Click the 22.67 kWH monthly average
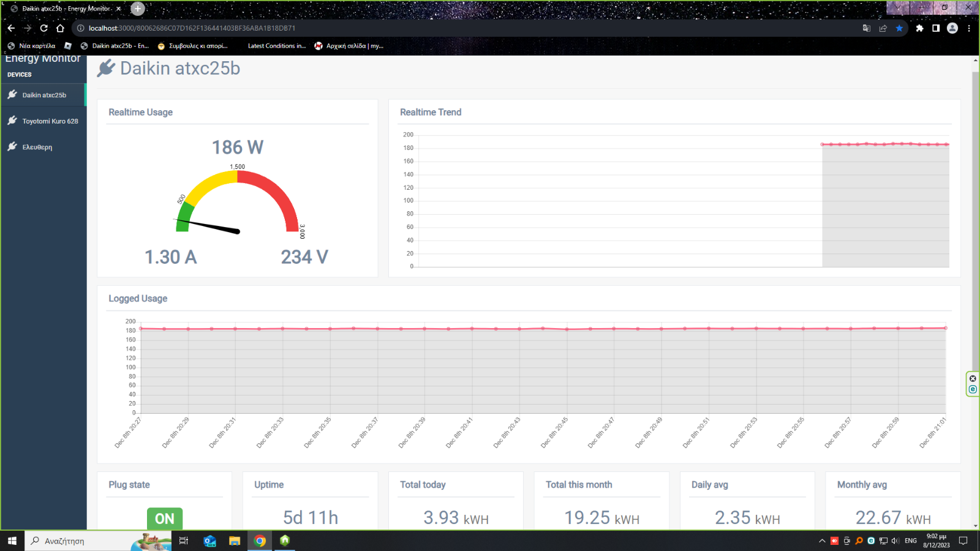The image size is (980, 551). [x=894, y=518]
